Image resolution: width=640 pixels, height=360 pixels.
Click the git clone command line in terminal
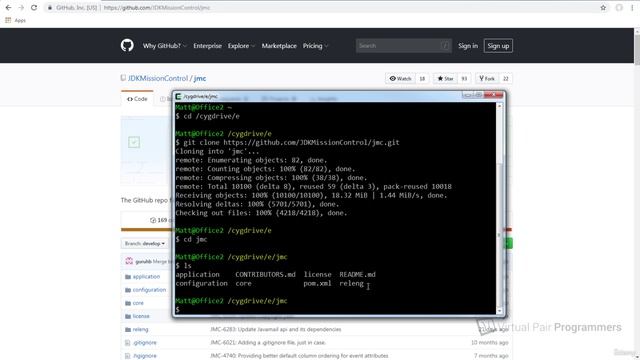click(x=287, y=142)
